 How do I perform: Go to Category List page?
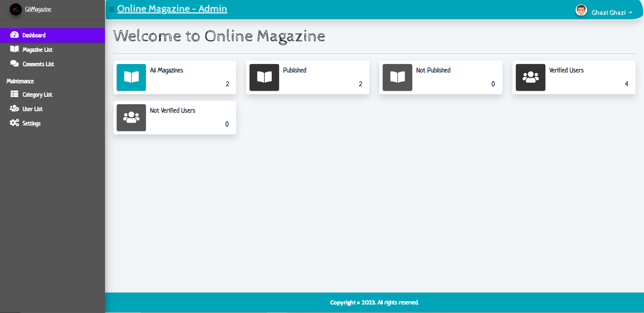[37, 95]
